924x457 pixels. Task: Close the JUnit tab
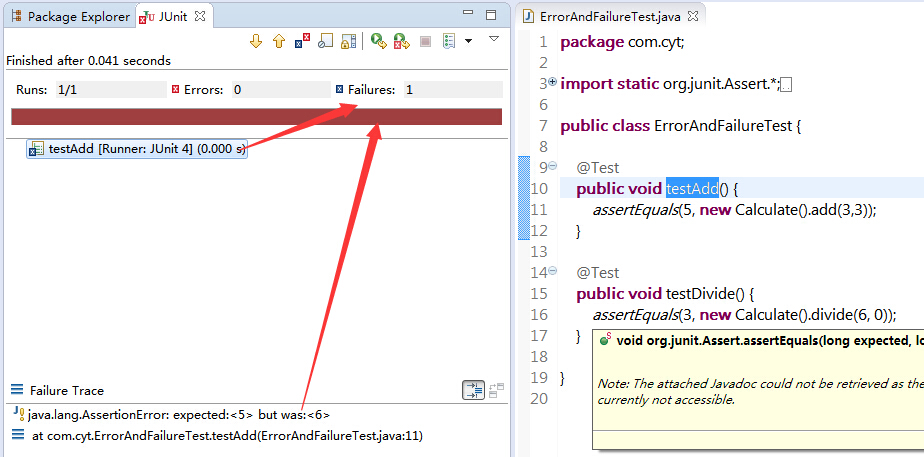200,16
